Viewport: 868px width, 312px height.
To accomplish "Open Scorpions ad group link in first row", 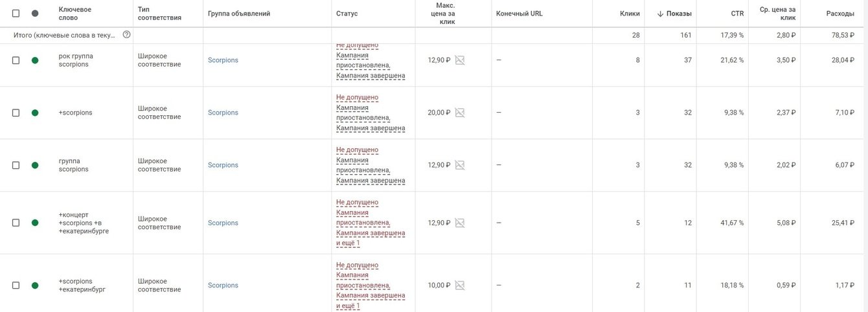I will tap(223, 60).
